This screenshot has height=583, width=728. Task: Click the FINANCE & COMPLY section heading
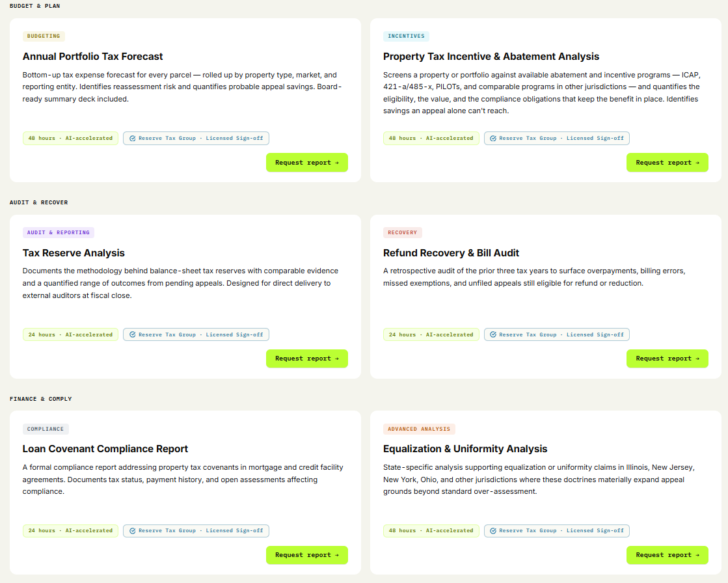coord(41,399)
